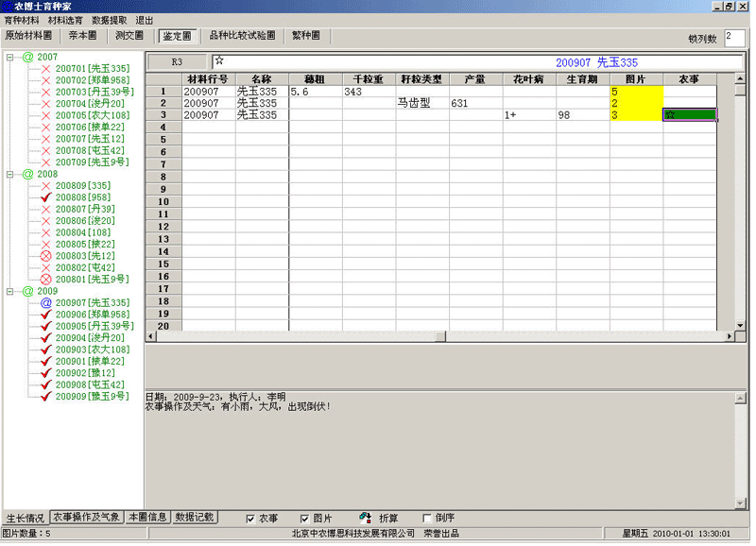756x546 pixels.
Task: Collapse the 2007 tree node
Action: pyautogui.click(x=9, y=58)
